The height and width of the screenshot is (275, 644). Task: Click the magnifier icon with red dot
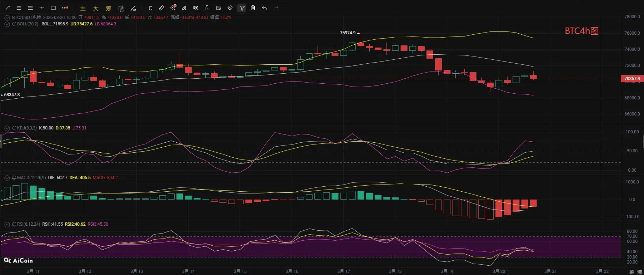point(173,8)
